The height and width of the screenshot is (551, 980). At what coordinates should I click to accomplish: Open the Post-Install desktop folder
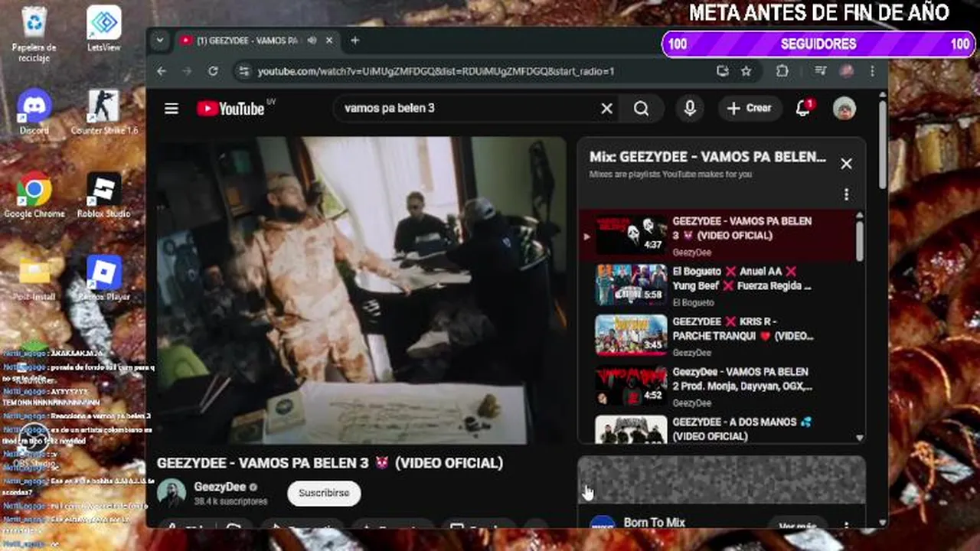click(x=34, y=278)
